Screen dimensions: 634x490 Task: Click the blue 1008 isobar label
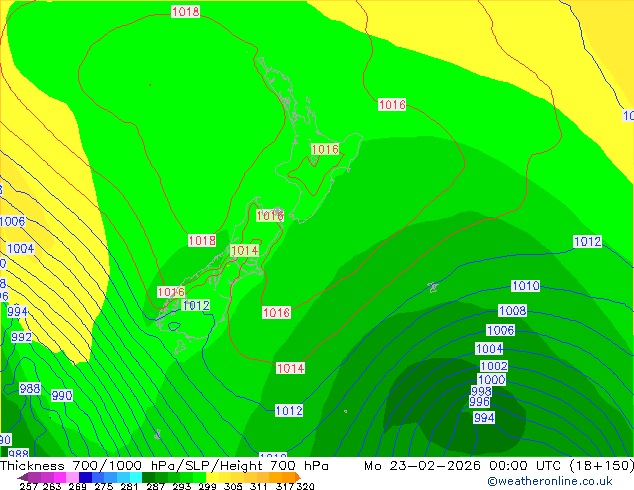(512, 310)
